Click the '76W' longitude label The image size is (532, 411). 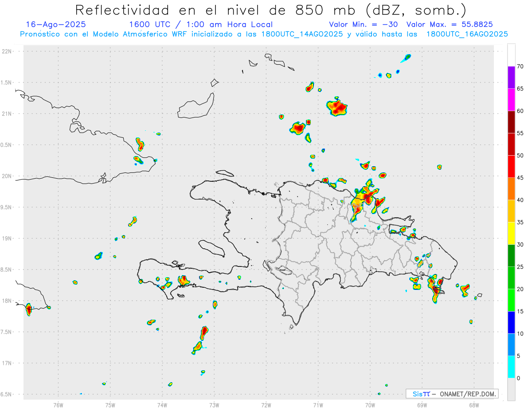click(58, 404)
